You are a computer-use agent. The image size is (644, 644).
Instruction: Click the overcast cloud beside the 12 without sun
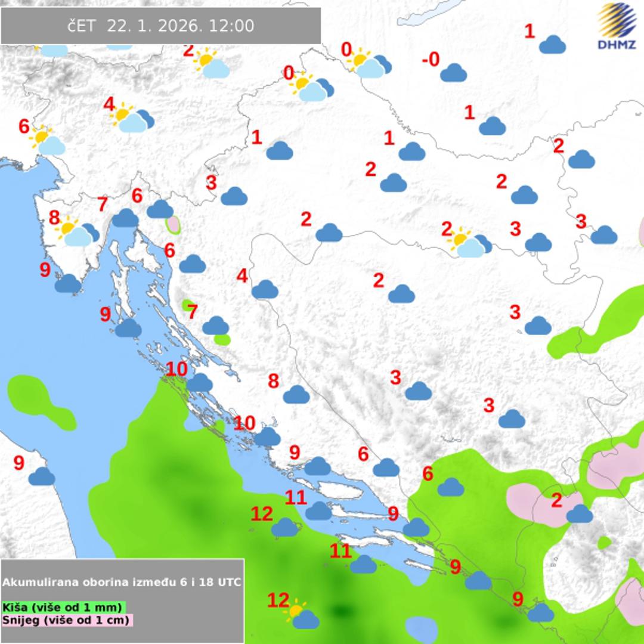pos(285,527)
